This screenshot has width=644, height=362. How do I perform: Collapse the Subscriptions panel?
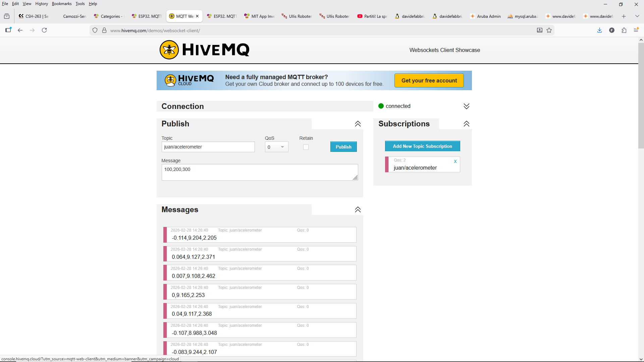click(466, 124)
